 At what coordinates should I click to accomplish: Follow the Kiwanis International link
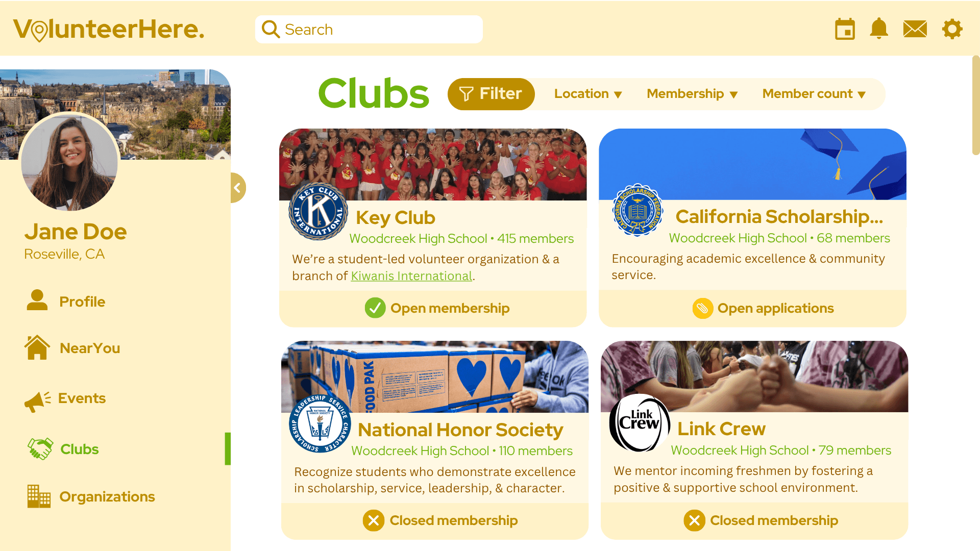click(x=411, y=276)
